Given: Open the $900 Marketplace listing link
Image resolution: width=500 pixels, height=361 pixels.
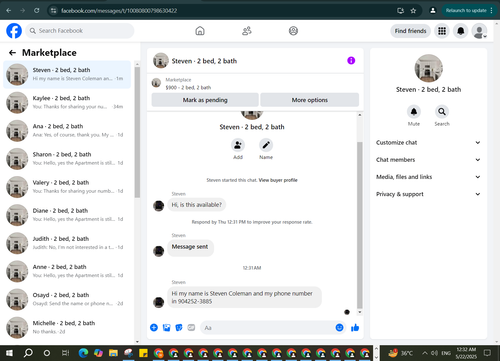Looking at the screenshot, I should point(188,87).
